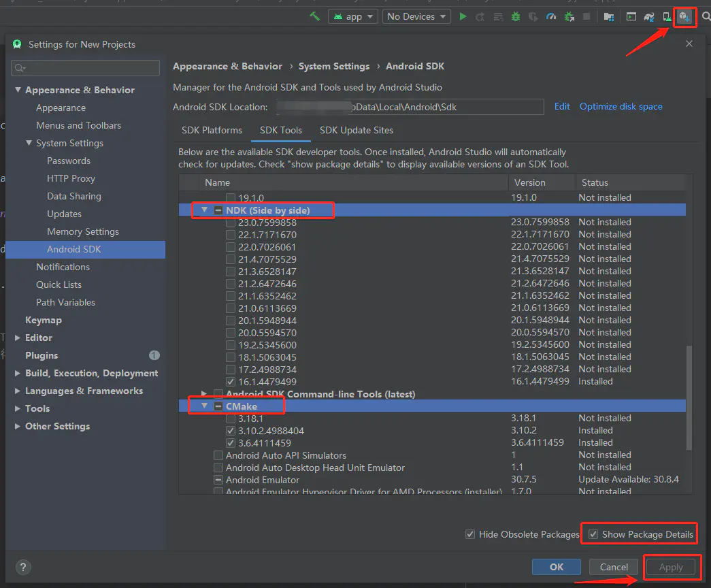Image resolution: width=711 pixels, height=588 pixels.
Task: Select Memory Settings in the tree
Action: (x=83, y=231)
